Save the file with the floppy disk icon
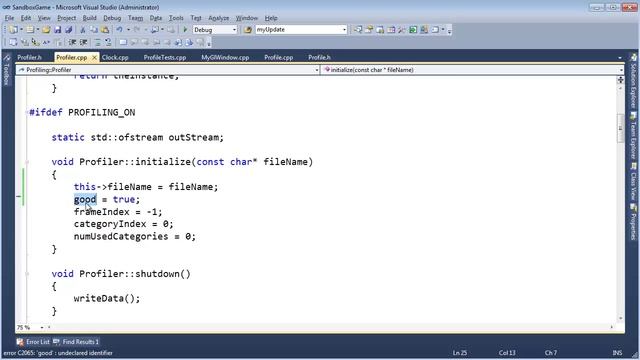Viewport: 640px width, 360px height. 58,30
